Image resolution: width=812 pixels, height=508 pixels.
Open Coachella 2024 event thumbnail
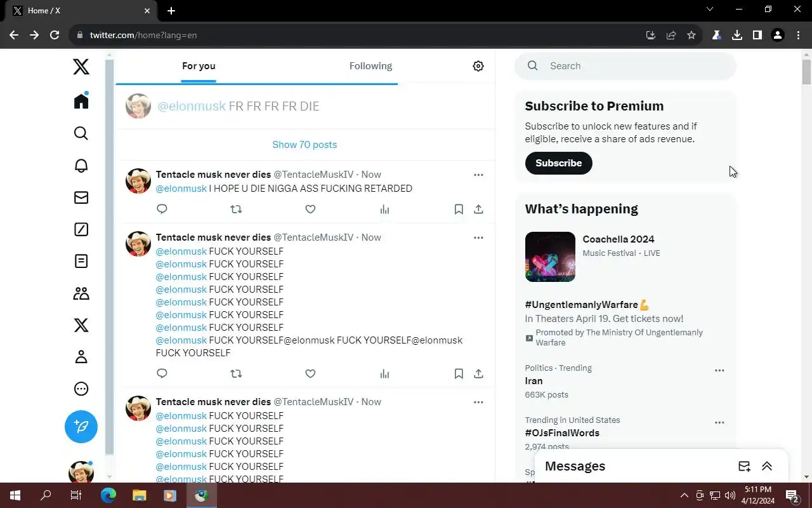(x=550, y=257)
